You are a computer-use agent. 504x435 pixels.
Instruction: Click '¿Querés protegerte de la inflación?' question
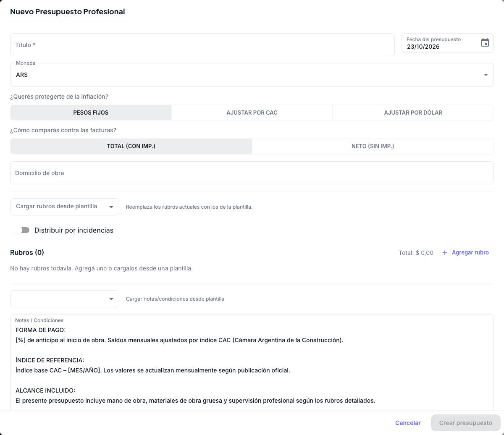click(59, 97)
